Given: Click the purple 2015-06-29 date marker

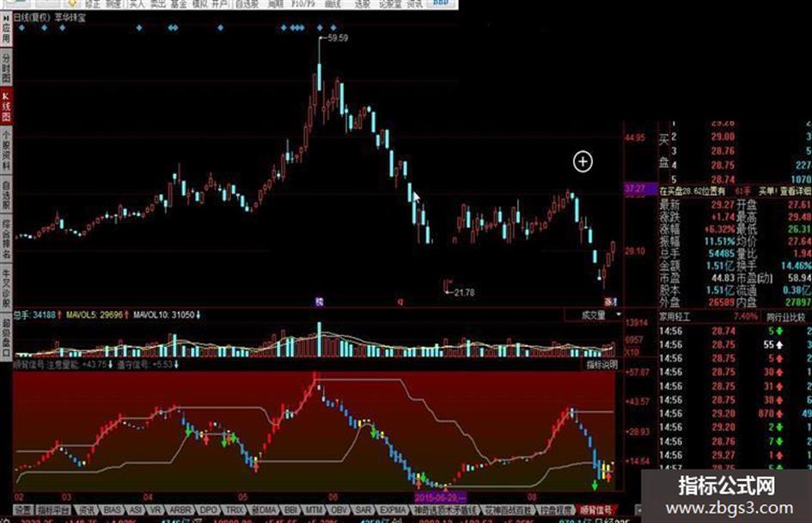Looking at the screenshot, I should (440, 497).
